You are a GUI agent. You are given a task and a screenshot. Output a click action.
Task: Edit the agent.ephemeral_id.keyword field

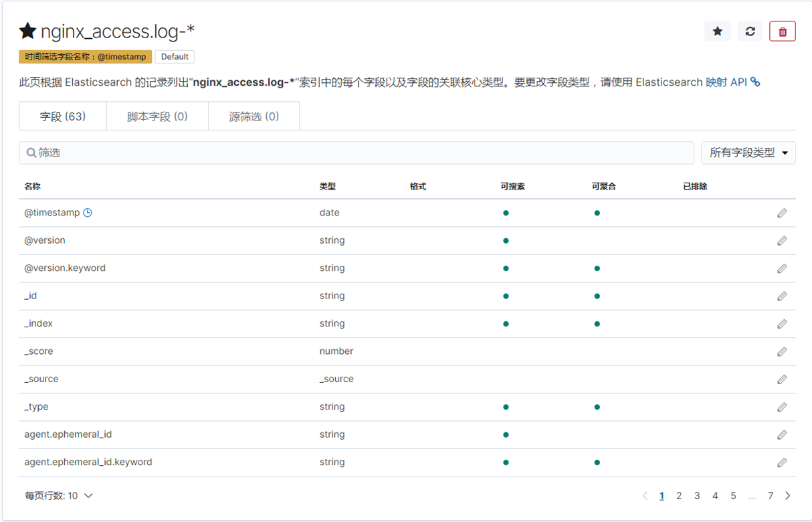pyautogui.click(x=782, y=462)
